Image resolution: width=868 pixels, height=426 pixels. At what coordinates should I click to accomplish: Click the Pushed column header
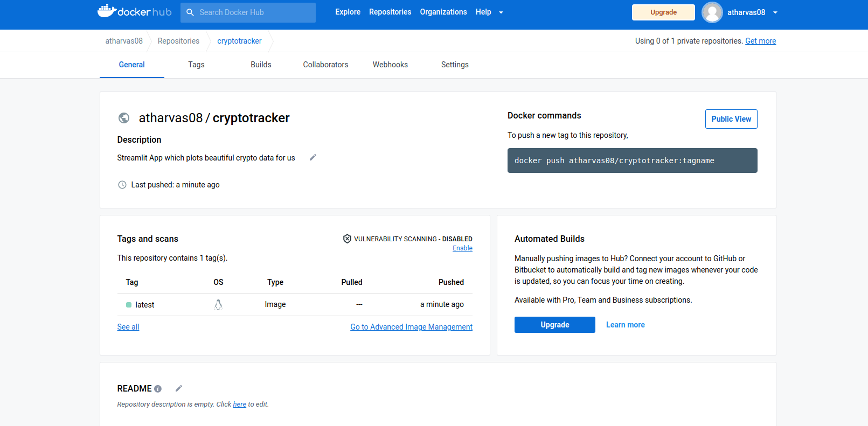(451, 282)
